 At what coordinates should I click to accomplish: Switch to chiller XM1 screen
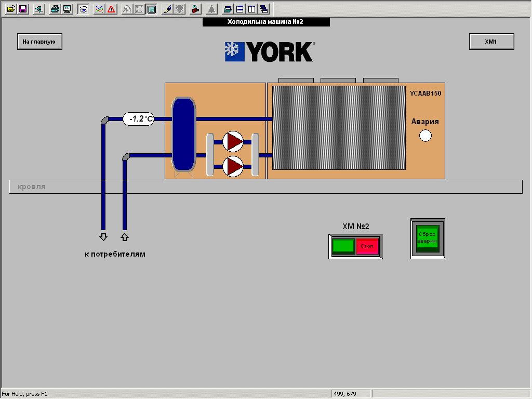[491, 42]
